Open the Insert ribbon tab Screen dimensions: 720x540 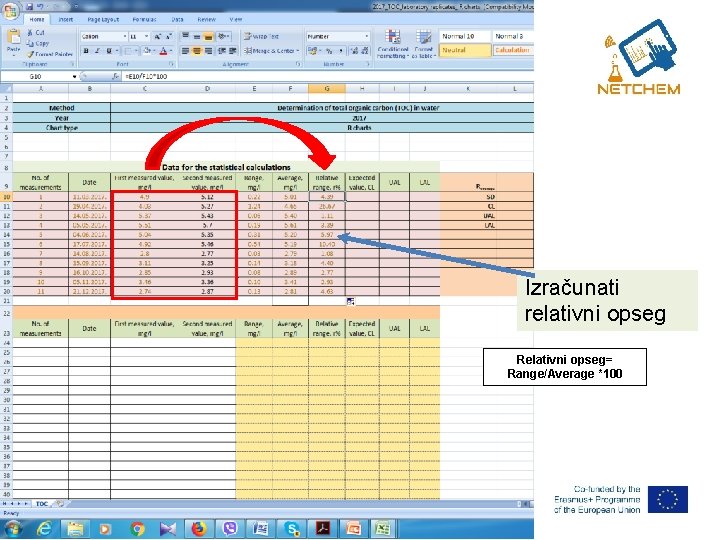click(66, 19)
